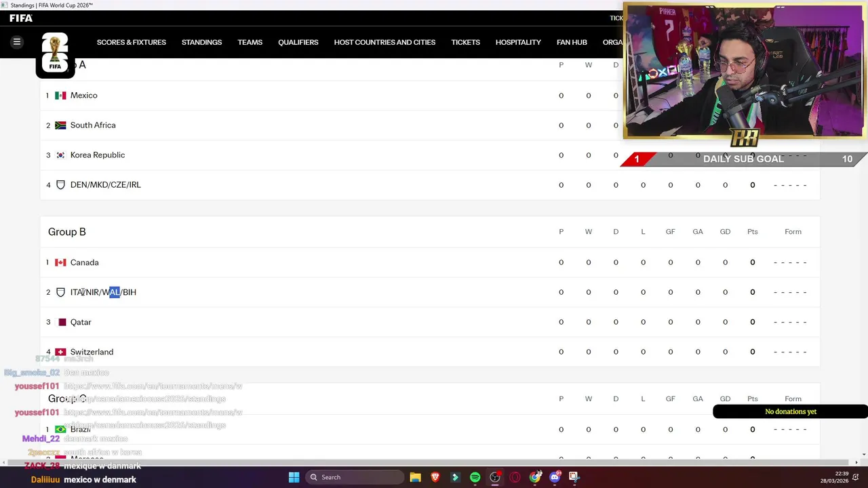868x488 pixels.
Task: Open Discord from the taskbar
Action: (555, 477)
